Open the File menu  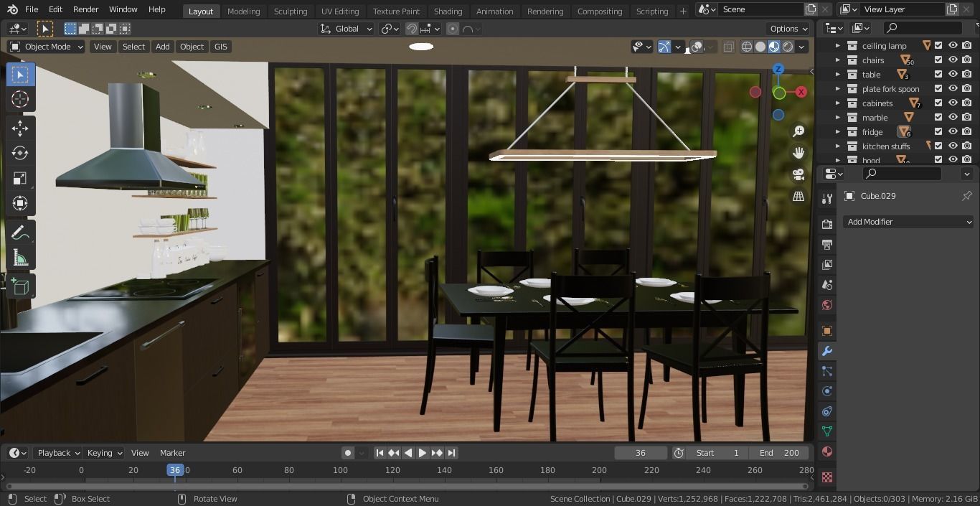32,9
